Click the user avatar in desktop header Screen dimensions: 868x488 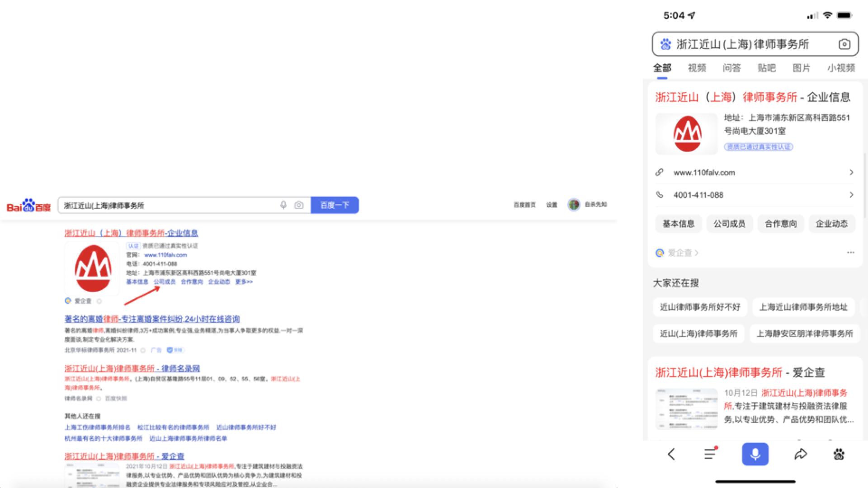574,205
